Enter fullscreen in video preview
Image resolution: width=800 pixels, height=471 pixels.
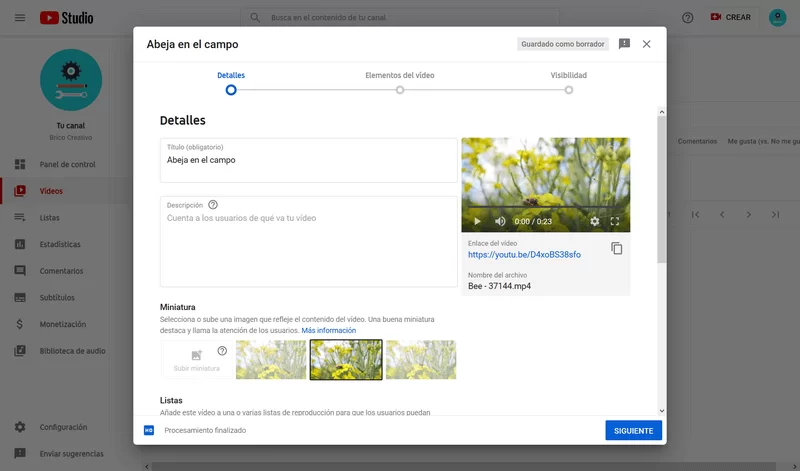pyautogui.click(x=615, y=221)
